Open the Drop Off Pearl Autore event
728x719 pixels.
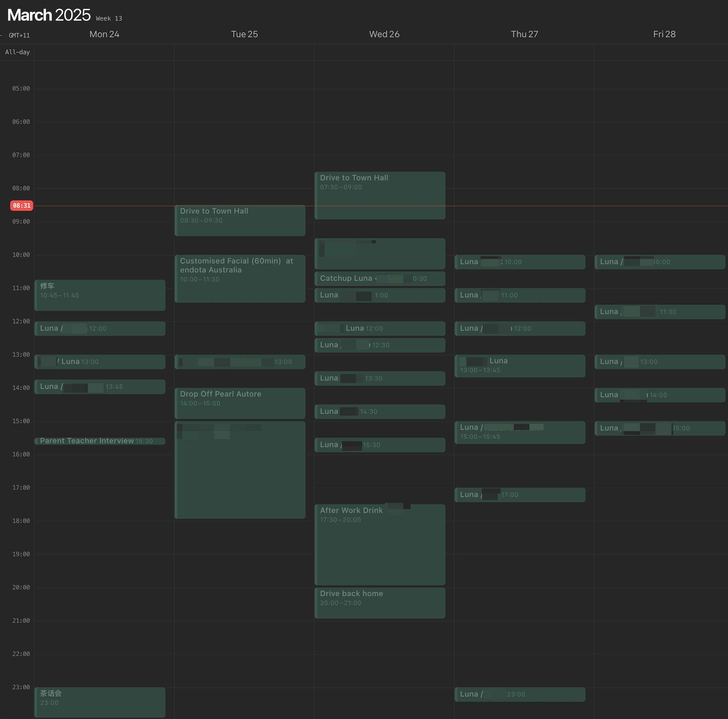point(240,403)
